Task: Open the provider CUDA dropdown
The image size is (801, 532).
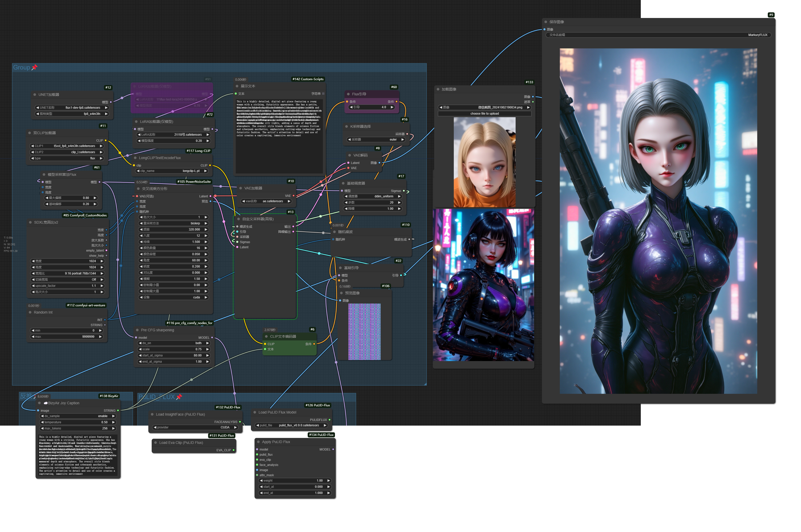Action: pos(195,427)
